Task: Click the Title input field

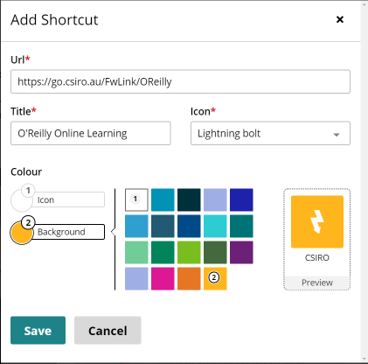Action: (x=91, y=133)
